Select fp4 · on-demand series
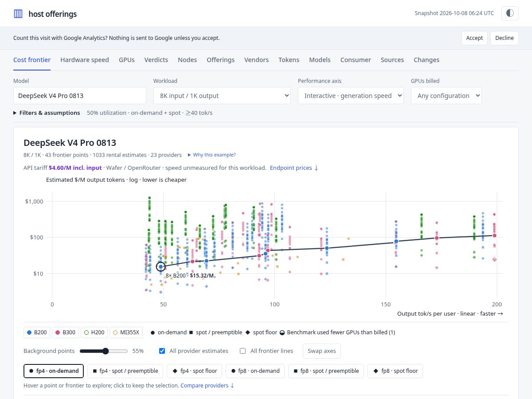Image resolution: width=532 pixels, height=399 pixels. pos(54,371)
